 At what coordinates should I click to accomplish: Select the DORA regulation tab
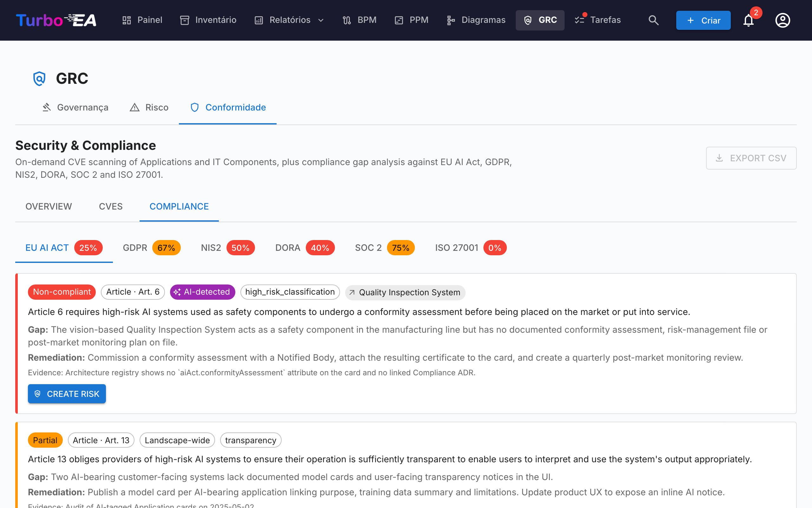305,248
